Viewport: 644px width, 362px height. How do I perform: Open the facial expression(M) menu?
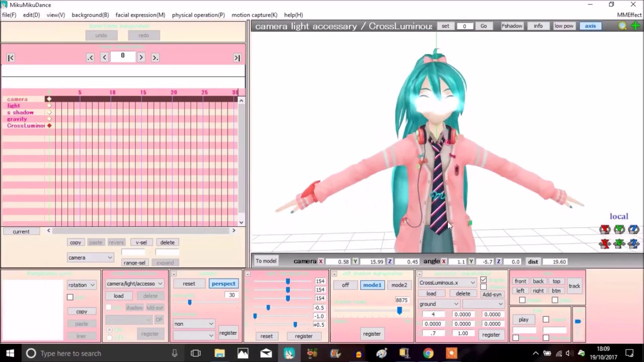coord(140,15)
